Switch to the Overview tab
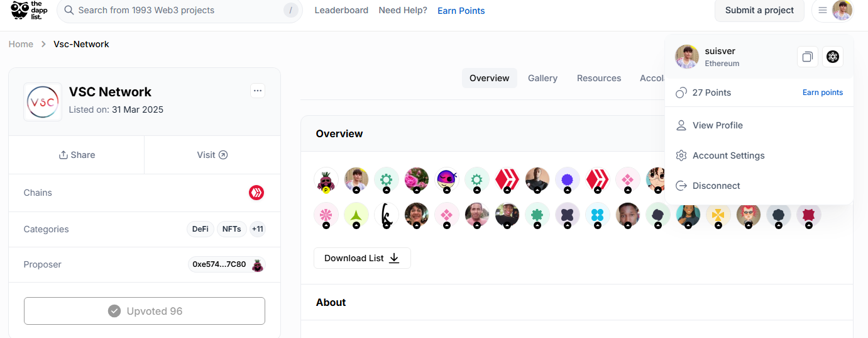868x338 pixels. tap(489, 78)
